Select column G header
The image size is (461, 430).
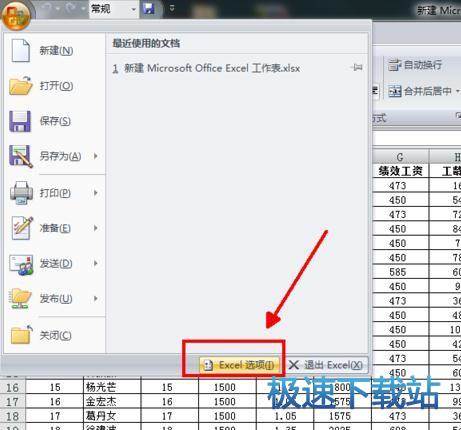click(400, 157)
